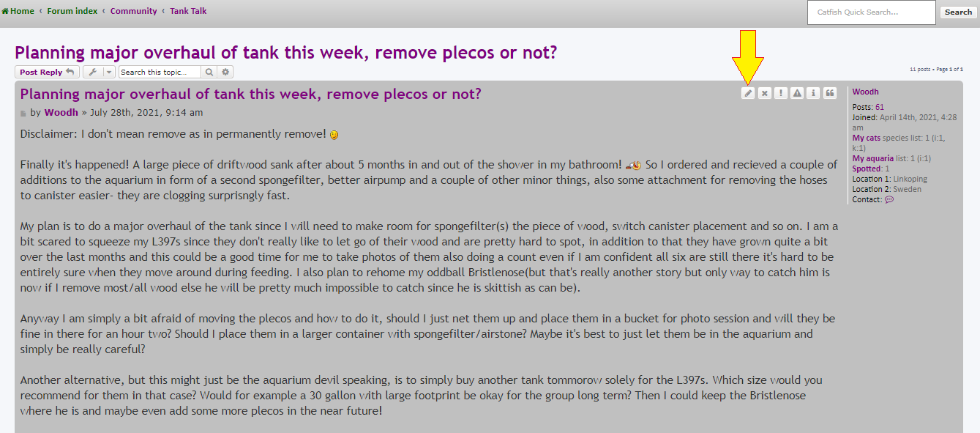Screen dimensions: 980x433
Task: Open the My cats species list link
Action: coord(867,138)
